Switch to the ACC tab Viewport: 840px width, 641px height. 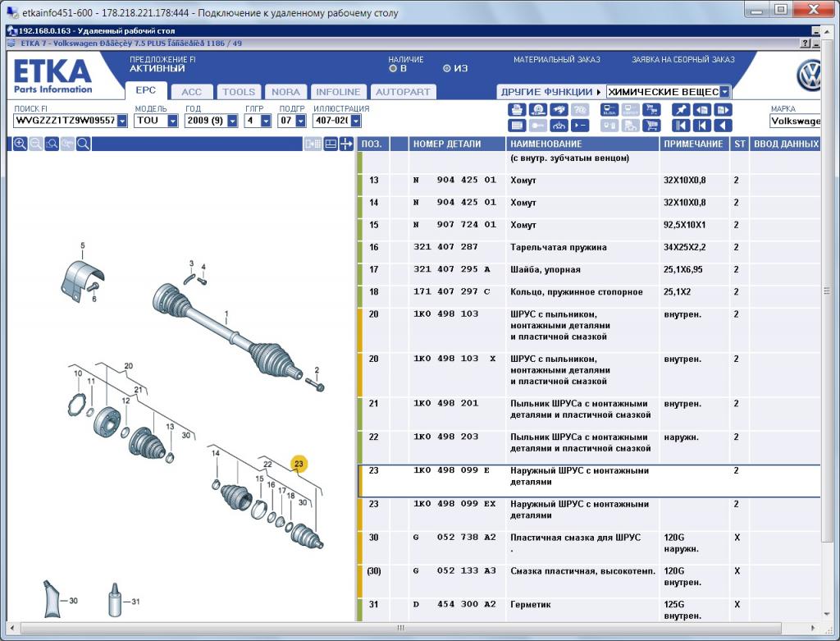191,92
